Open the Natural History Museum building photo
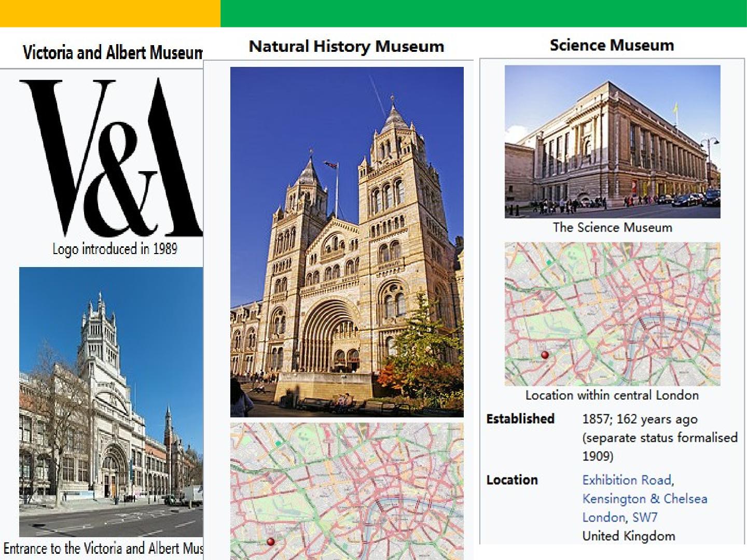The image size is (747, 560). pyautogui.click(x=347, y=242)
